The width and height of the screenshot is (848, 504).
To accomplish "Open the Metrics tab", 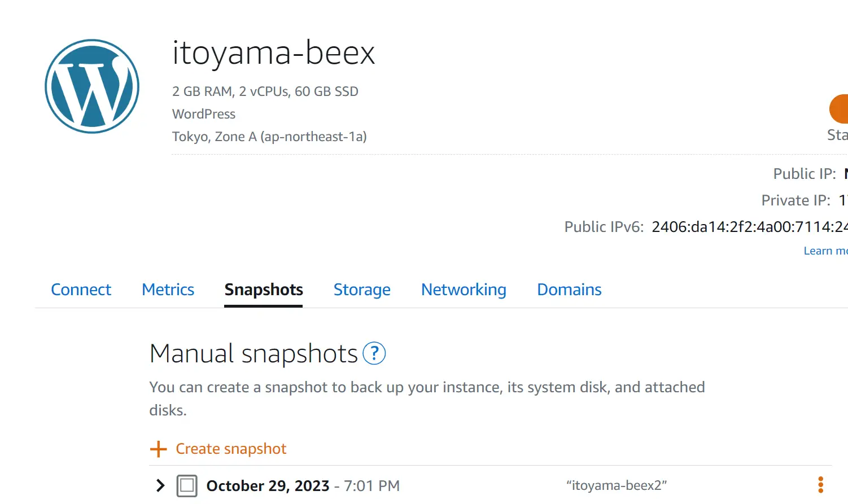I will pyautogui.click(x=168, y=290).
